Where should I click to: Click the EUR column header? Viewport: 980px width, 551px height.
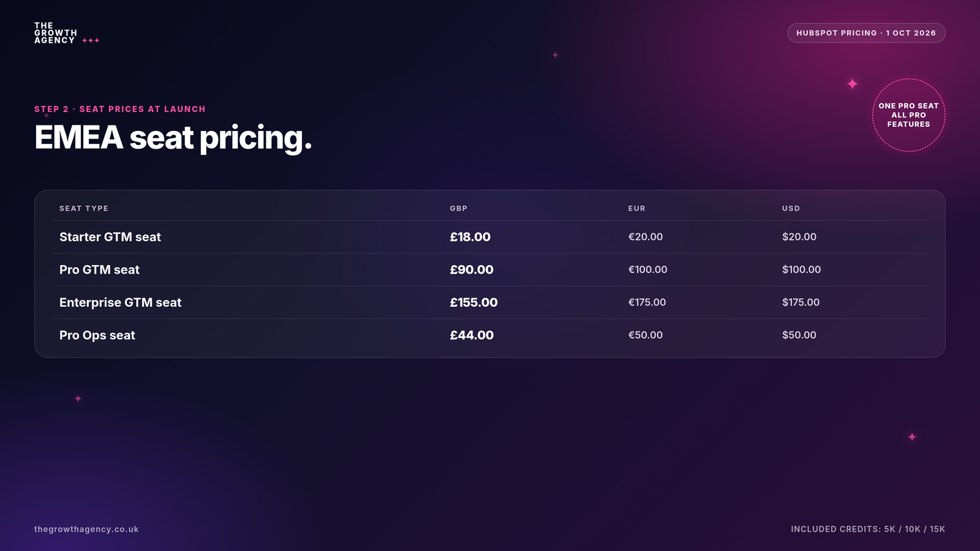pos(637,209)
